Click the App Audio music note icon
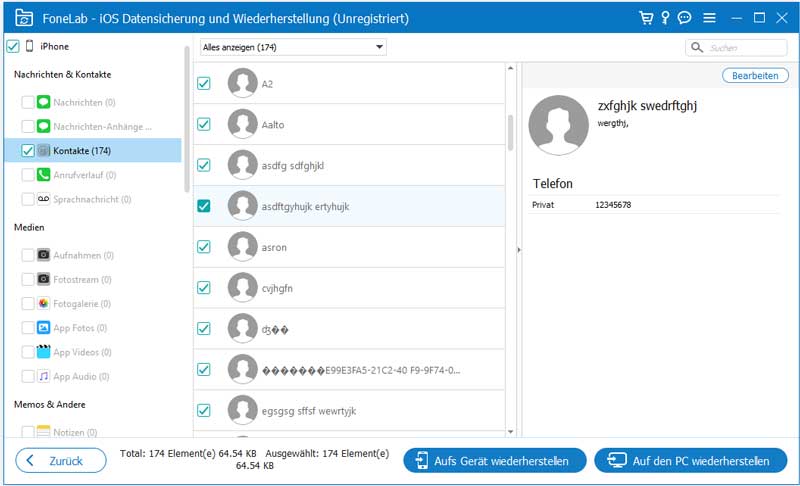 click(x=43, y=376)
